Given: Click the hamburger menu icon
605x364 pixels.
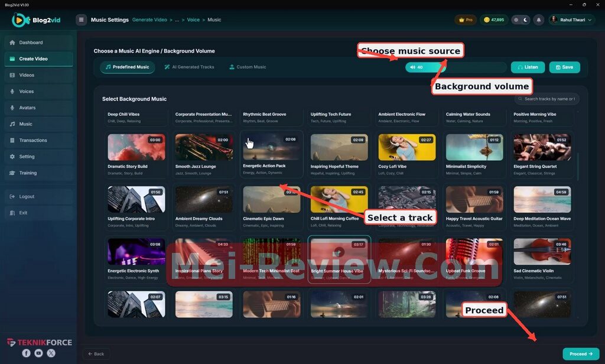Looking at the screenshot, I should 81,19.
